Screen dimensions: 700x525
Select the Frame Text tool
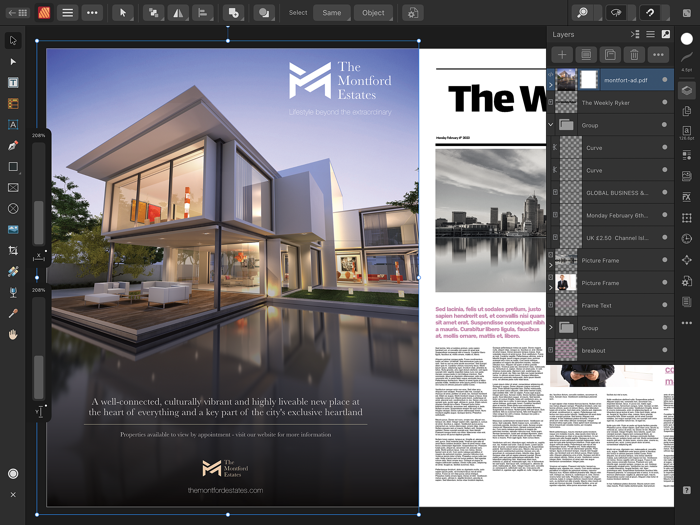coord(13,83)
